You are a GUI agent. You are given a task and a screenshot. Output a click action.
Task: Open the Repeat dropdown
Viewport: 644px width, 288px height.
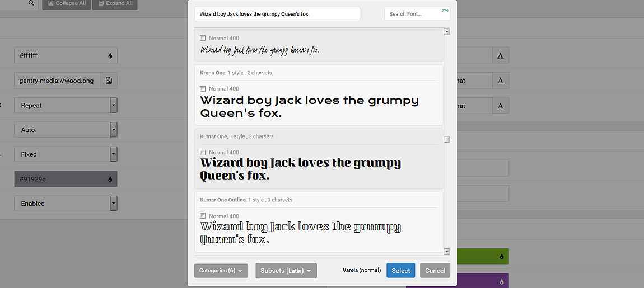[x=66, y=106]
